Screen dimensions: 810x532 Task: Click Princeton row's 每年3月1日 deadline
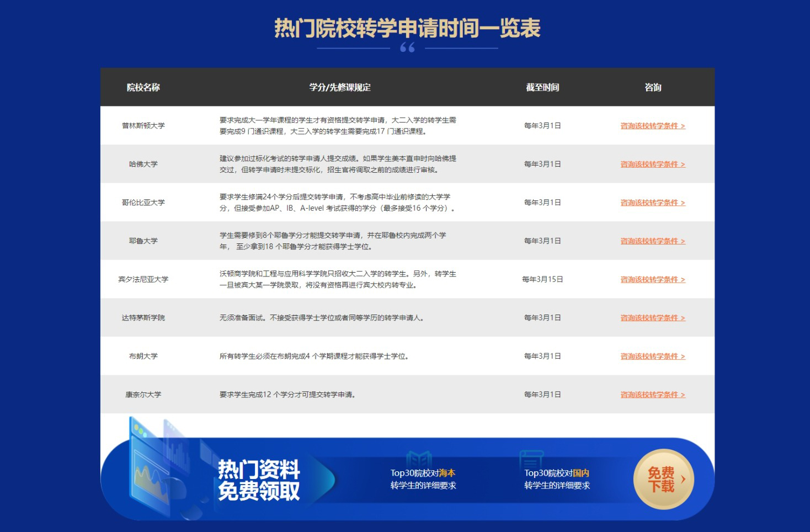(542, 126)
